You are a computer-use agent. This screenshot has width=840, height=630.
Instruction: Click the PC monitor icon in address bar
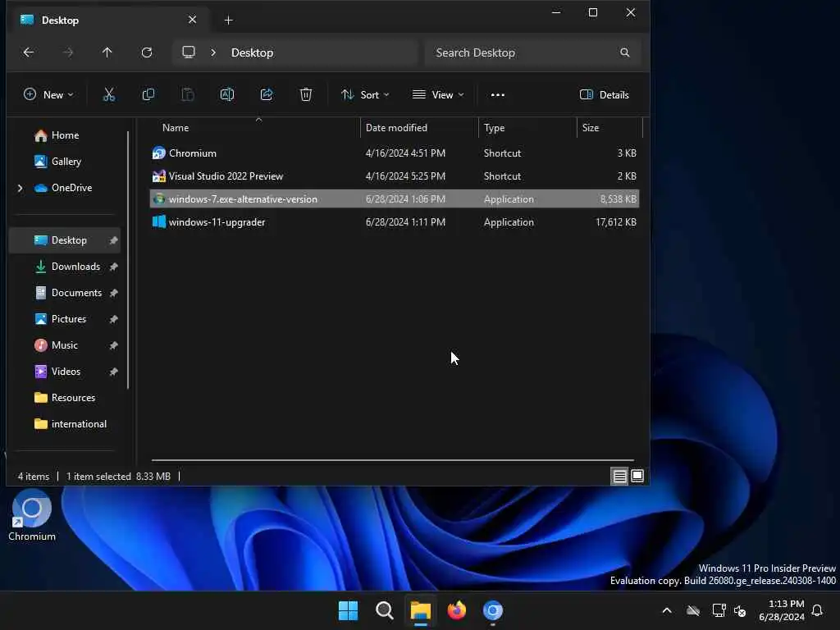click(189, 52)
